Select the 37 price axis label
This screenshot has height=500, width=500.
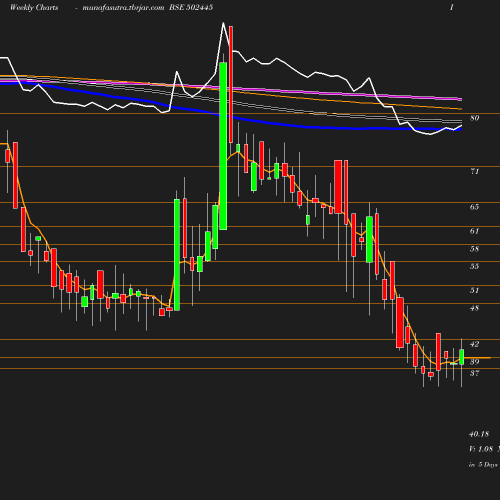pos(474,373)
